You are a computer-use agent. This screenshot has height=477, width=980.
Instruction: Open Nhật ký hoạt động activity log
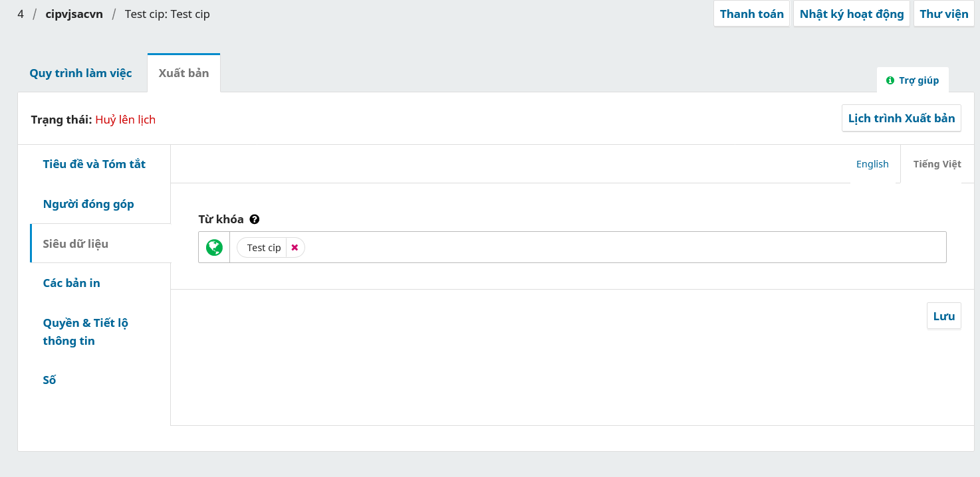[x=851, y=14]
